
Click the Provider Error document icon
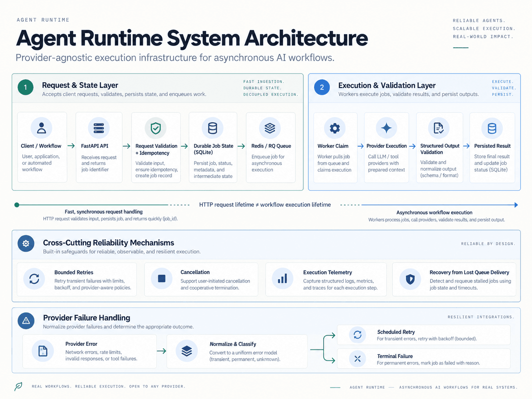pos(43,351)
